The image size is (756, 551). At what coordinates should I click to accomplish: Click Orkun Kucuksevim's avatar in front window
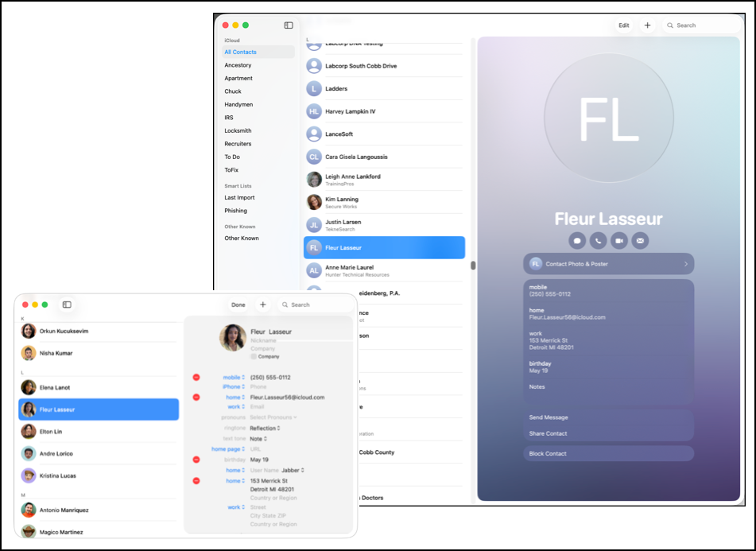pos(29,332)
